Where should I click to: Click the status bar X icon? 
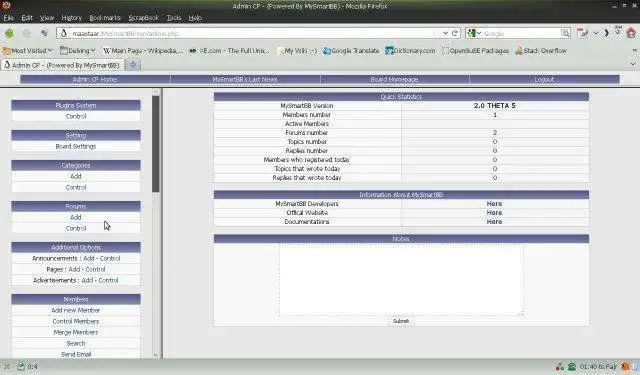[7, 366]
